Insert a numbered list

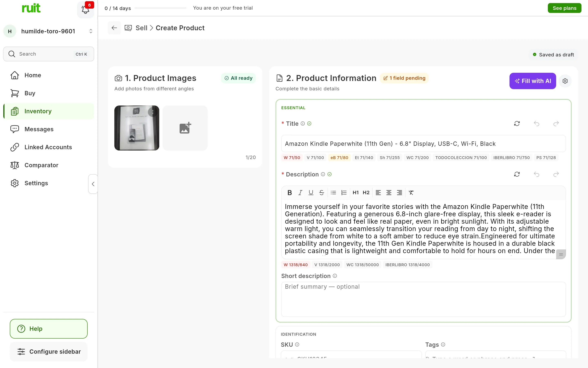tap(344, 193)
